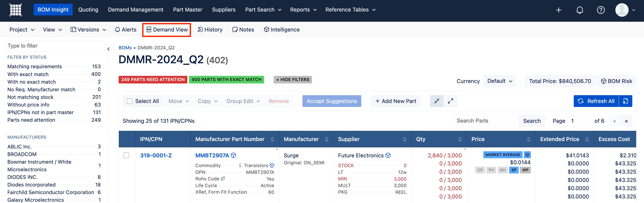Select the BOM Insight tab

tap(53, 10)
